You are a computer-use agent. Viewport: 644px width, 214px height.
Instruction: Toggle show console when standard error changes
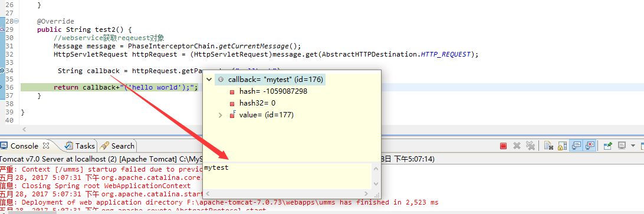pyautogui.click(x=590, y=146)
